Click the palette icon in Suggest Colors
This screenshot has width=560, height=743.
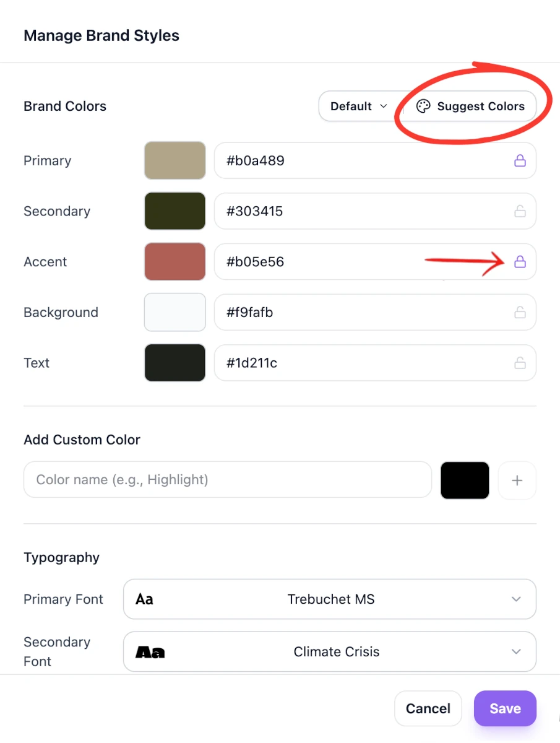click(x=423, y=106)
